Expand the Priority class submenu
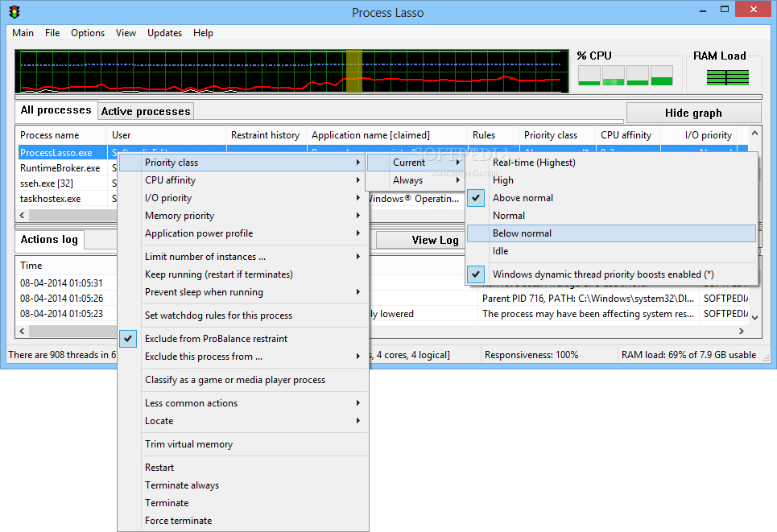Image resolution: width=777 pixels, height=532 pixels. [x=243, y=163]
